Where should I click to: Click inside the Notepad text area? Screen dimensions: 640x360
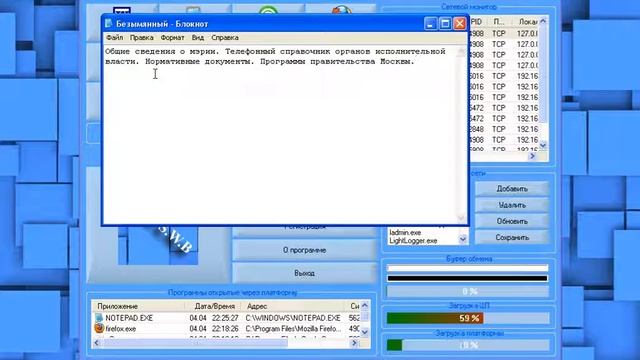tap(280, 135)
